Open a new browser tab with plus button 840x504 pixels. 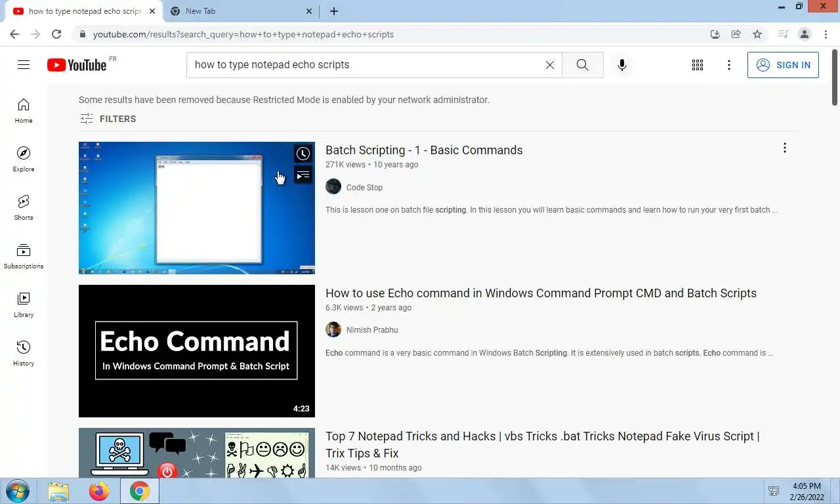pyautogui.click(x=333, y=11)
